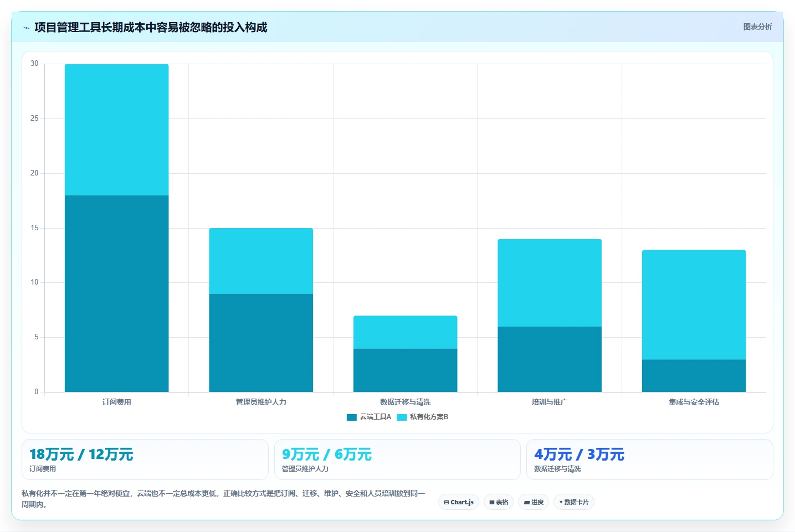Click the 数据迁移与清洗 x-axis label
This screenshot has height=532, width=795.
pos(406,402)
